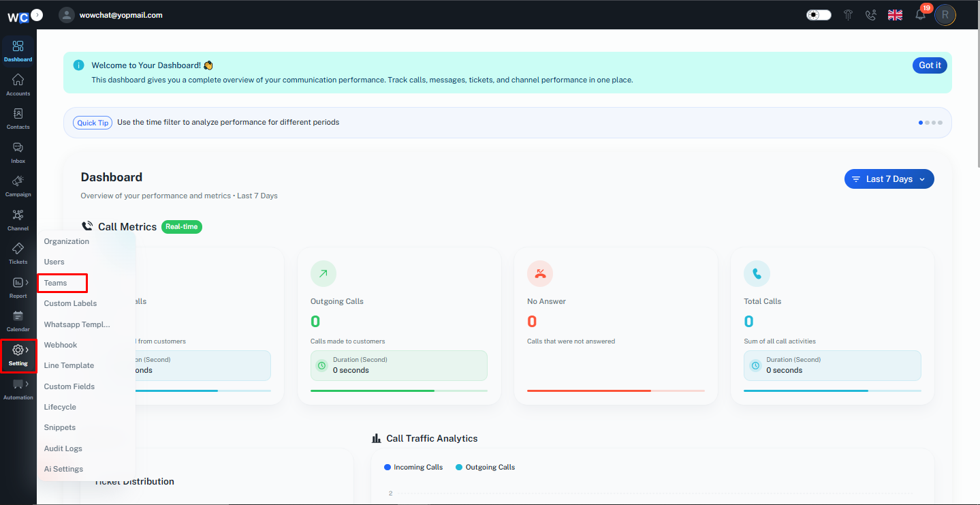Viewport: 980px width, 505px height.
Task: Toggle Outgoing Calls series in chart legend
Action: (485, 468)
